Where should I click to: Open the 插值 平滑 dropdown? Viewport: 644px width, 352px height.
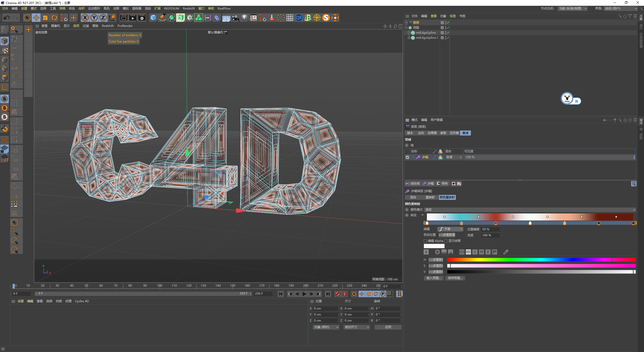click(x=450, y=229)
